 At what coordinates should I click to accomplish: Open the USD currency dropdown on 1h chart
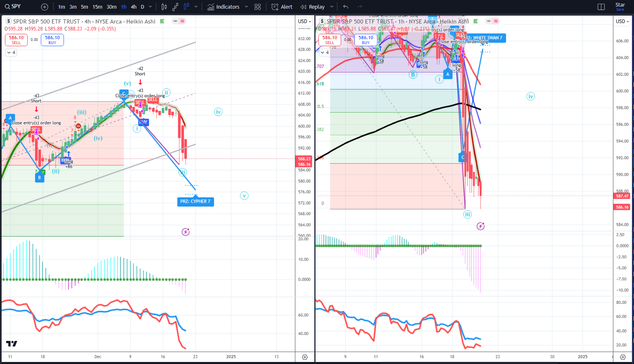click(622, 21)
